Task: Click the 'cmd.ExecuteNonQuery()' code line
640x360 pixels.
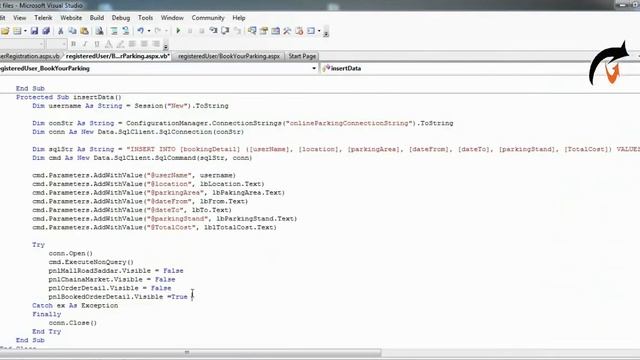Action: [91, 262]
